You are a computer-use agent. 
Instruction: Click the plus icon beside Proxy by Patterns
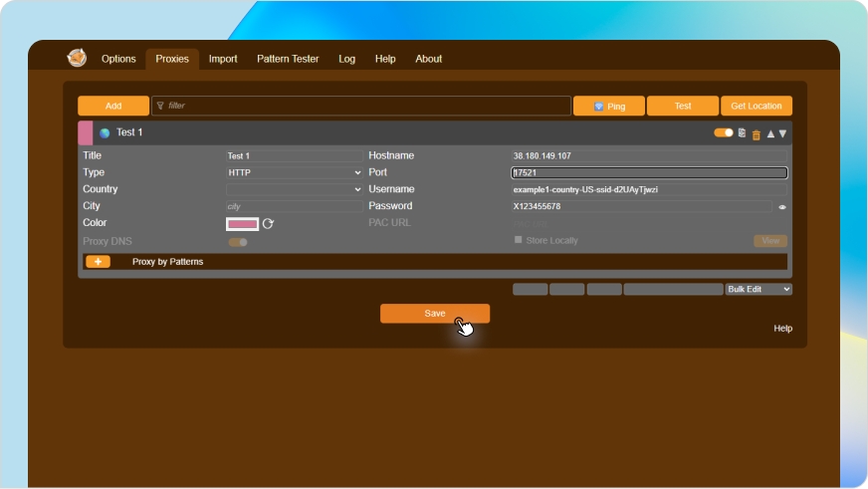pyautogui.click(x=98, y=262)
